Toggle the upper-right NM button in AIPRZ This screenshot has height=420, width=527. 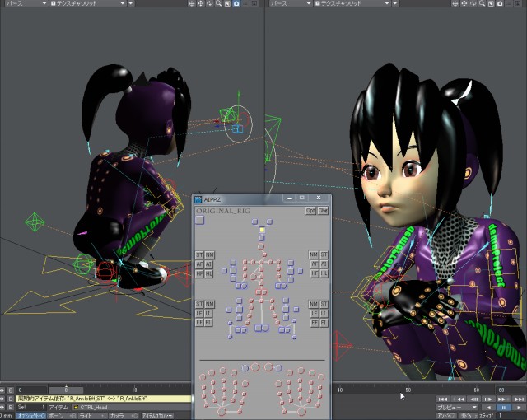(314, 254)
